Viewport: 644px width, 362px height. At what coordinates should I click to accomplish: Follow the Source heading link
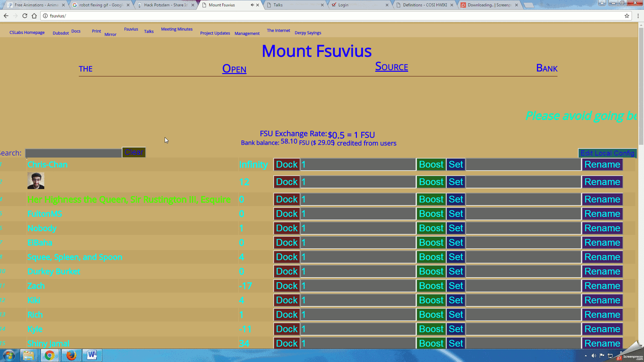[391, 66]
